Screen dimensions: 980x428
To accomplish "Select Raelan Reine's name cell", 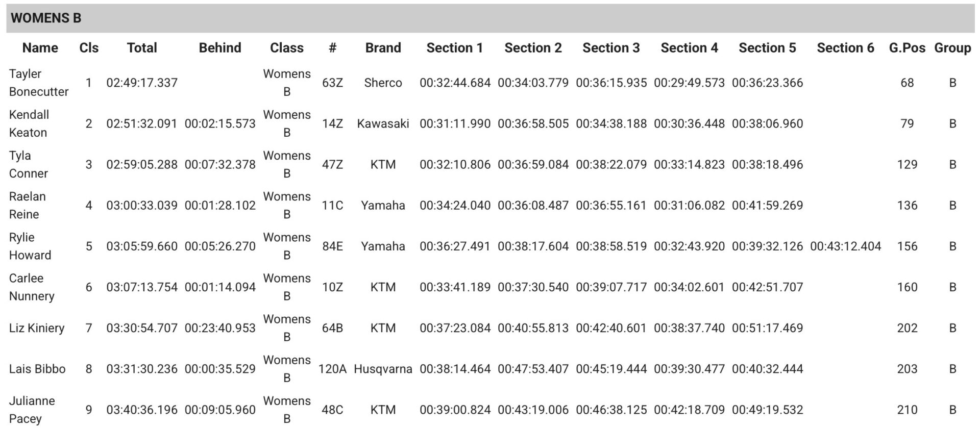I will click(x=28, y=205).
